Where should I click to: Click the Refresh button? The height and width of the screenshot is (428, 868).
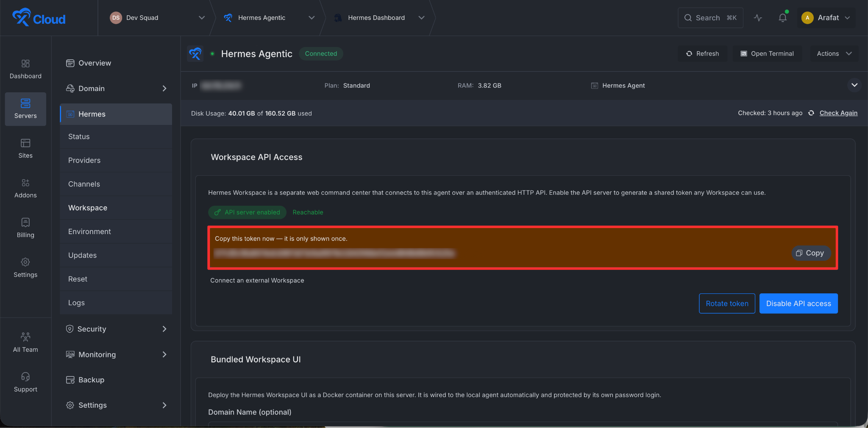(x=702, y=54)
